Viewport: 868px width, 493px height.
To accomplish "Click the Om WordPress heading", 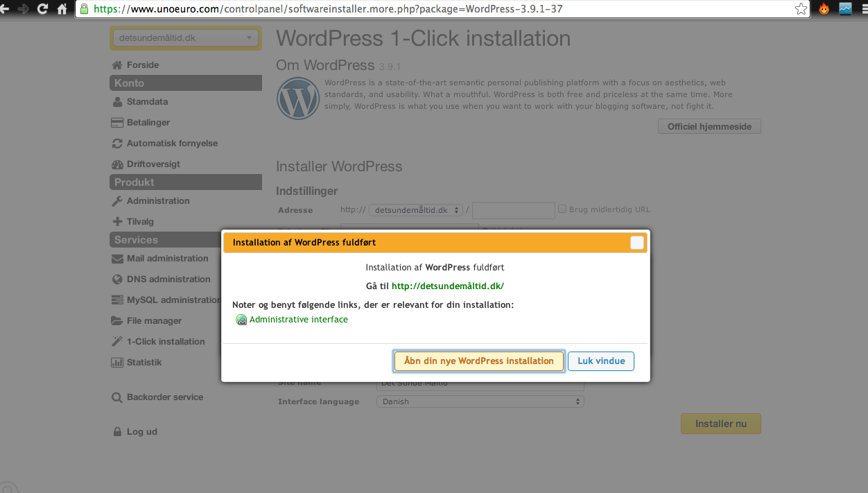I will coord(325,65).
